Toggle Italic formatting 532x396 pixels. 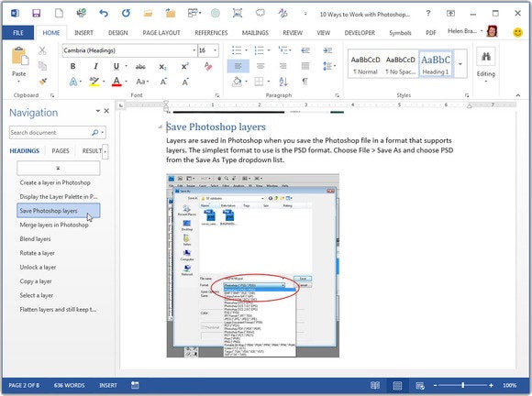pos(96,66)
